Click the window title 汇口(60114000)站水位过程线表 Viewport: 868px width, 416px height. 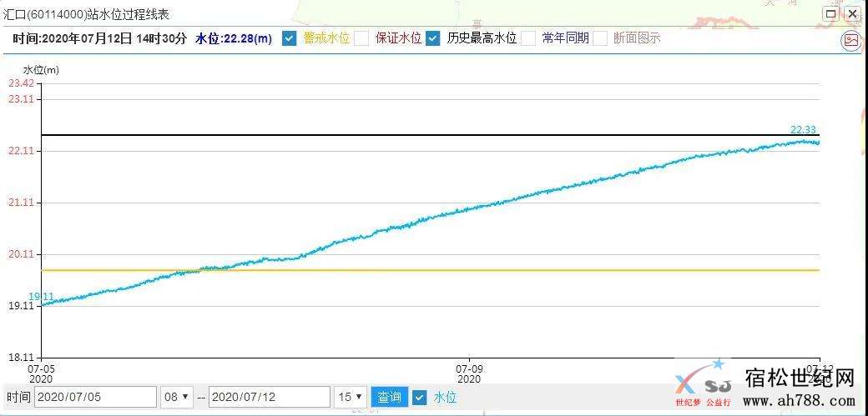coord(86,15)
